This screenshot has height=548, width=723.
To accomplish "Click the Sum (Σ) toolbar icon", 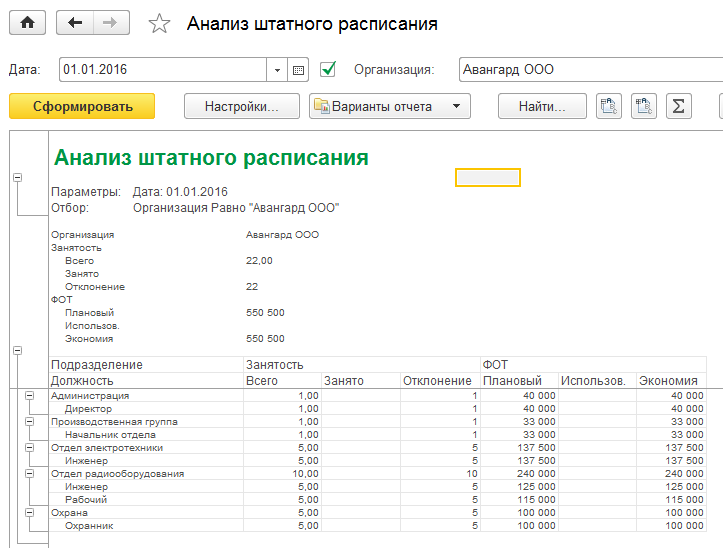I will [679, 106].
